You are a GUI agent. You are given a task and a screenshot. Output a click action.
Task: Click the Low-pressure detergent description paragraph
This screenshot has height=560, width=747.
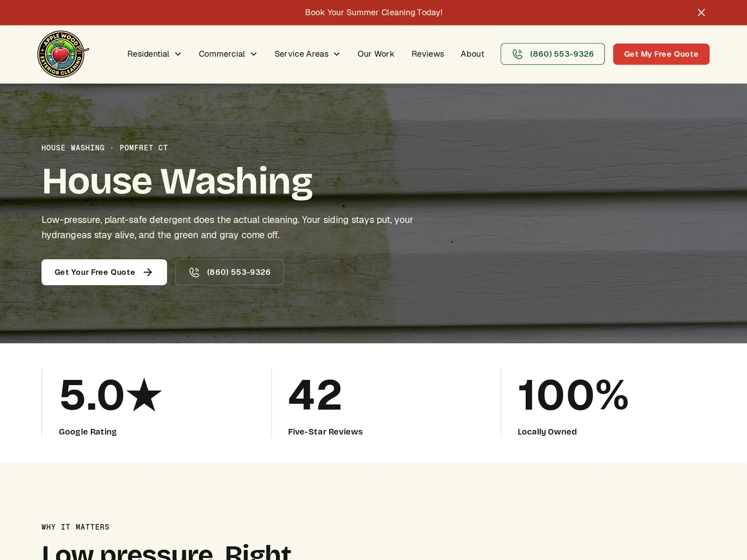tap(227, 227)
